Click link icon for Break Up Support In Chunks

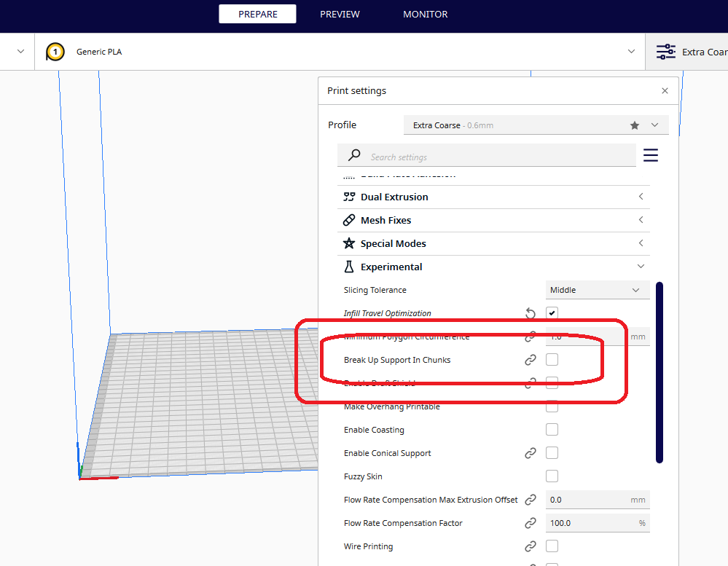pyautogui.click(x=531, y=360)
